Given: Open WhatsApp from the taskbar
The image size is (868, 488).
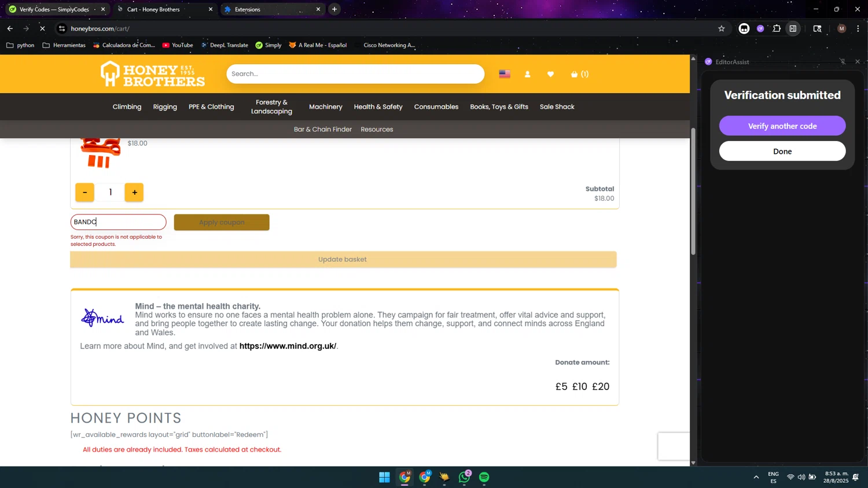Looking at the screenshot, I should 464,477.
